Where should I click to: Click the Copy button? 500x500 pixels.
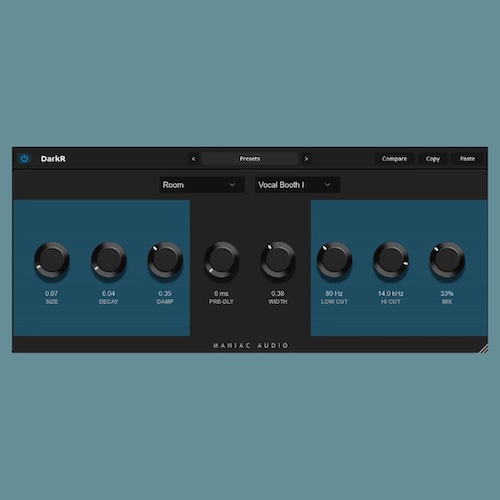click(x=433, y=159)
